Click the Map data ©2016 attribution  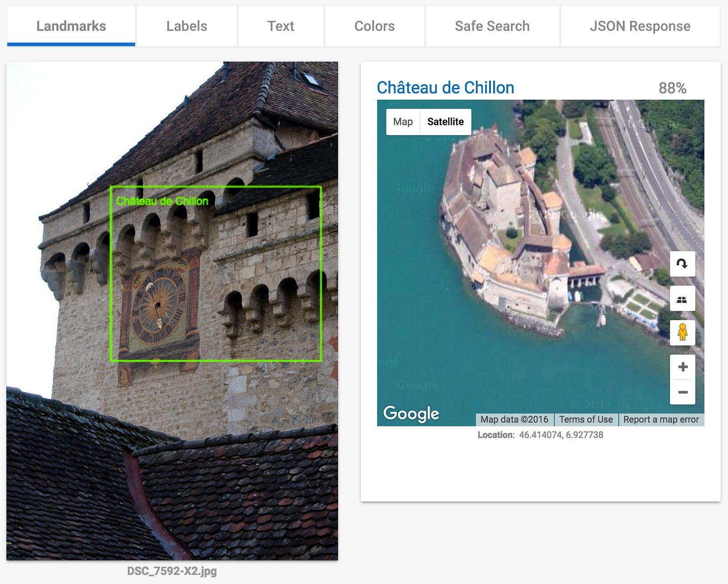click(x=515, y=419)
